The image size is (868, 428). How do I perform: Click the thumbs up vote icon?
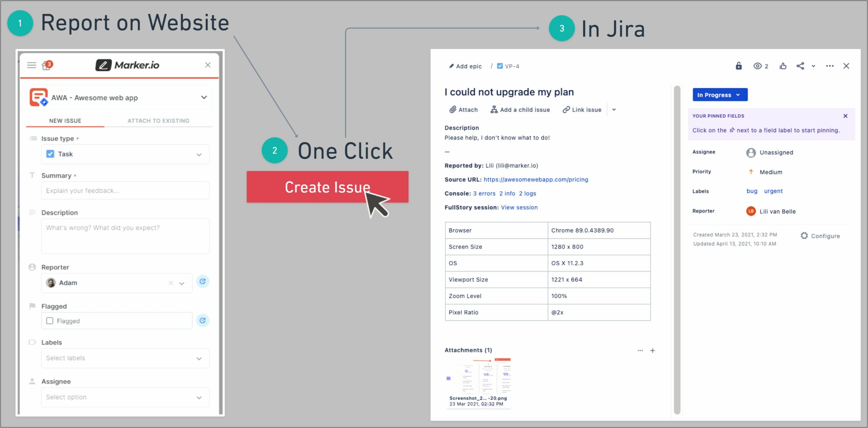pyautogui.click(x=783, y=66)
